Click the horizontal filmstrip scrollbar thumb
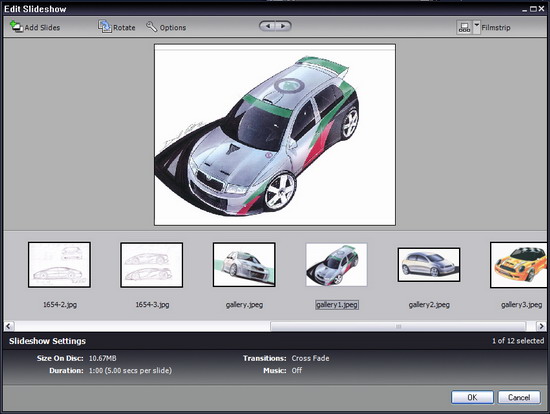The image size is (550, 414). coord(398,326)
